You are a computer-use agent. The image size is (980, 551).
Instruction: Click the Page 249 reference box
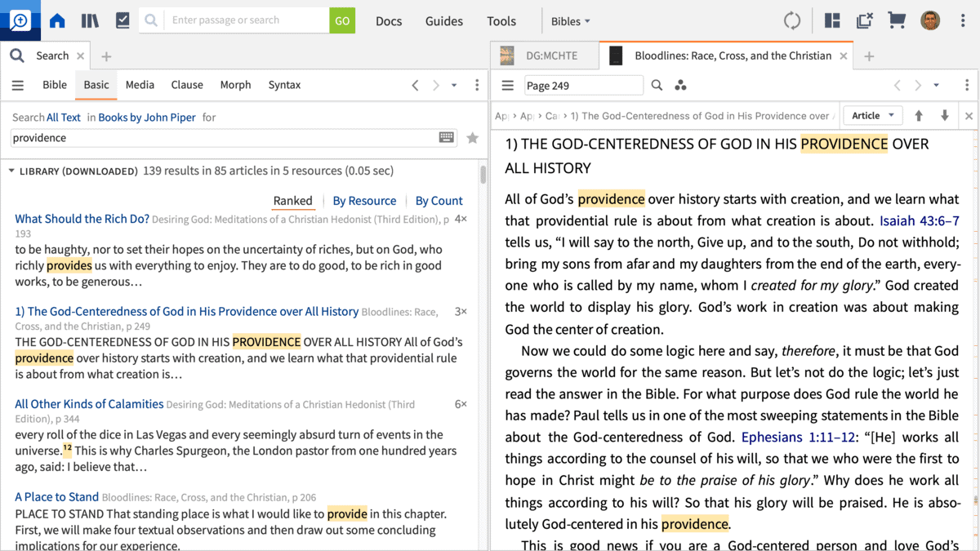[583, 86]
